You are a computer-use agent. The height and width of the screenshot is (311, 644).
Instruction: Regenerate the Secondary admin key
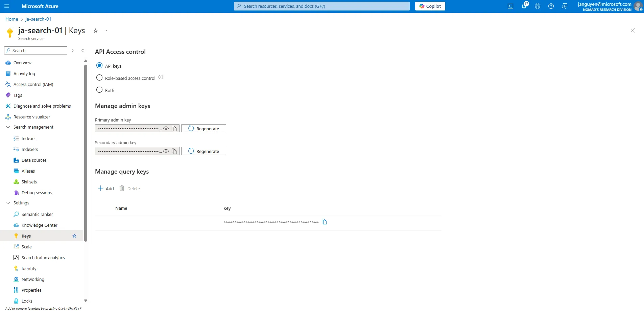[x=204, y=151]
